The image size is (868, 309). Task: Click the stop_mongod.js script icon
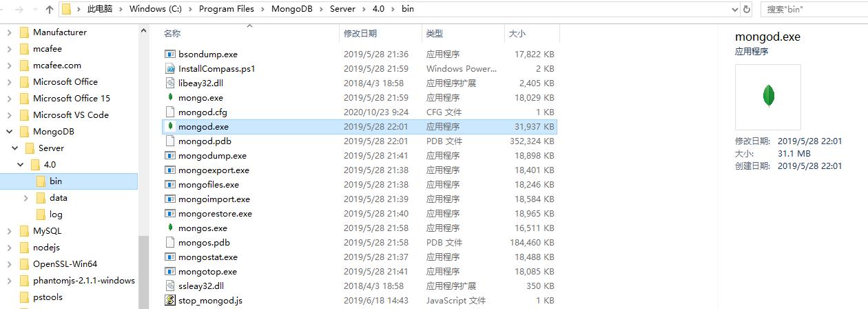[171, 300]
